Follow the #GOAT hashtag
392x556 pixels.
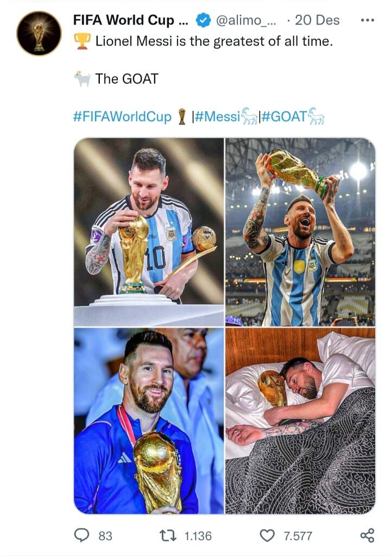pyautogui.click(x=284, y=116)
